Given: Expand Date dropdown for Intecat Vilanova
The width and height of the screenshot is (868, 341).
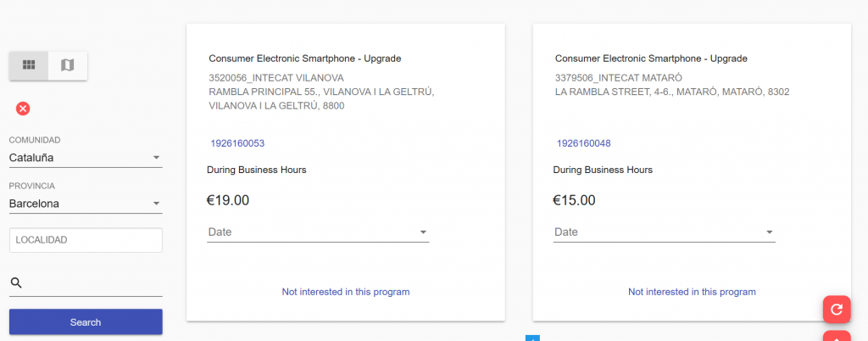Looking at the screenshot, I should [x=318, y=232].
